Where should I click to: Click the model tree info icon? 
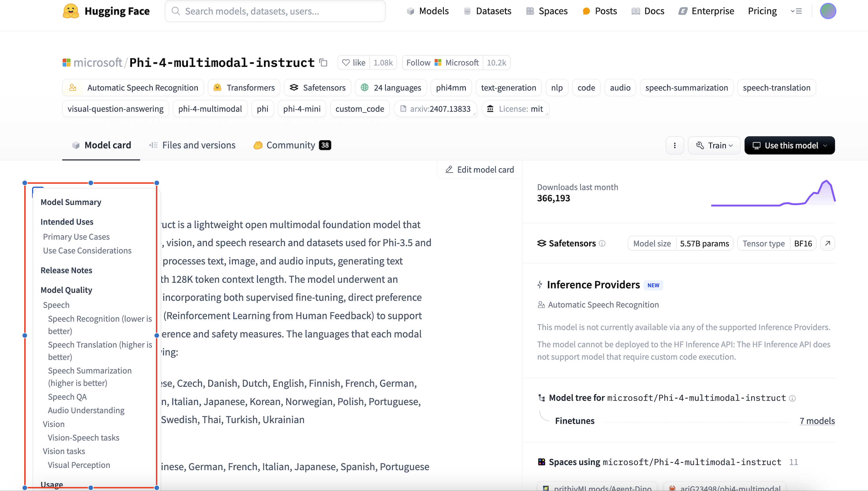(792, 398)
